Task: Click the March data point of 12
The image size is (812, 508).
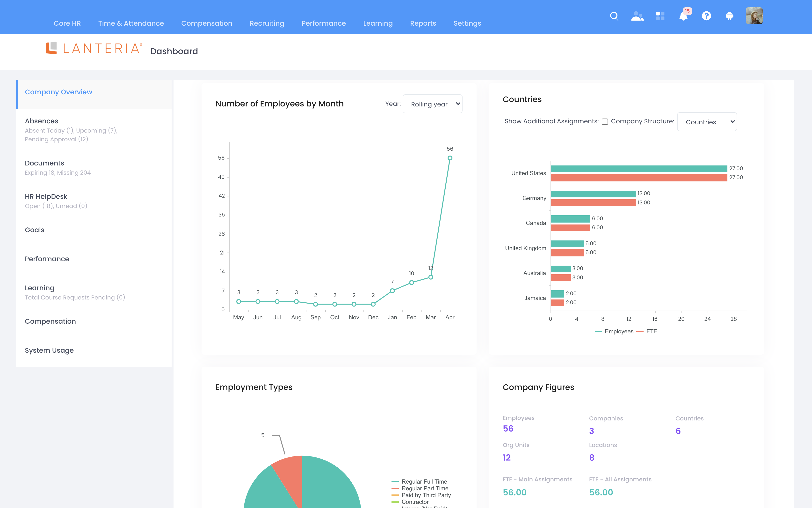Action: point(431,277)
